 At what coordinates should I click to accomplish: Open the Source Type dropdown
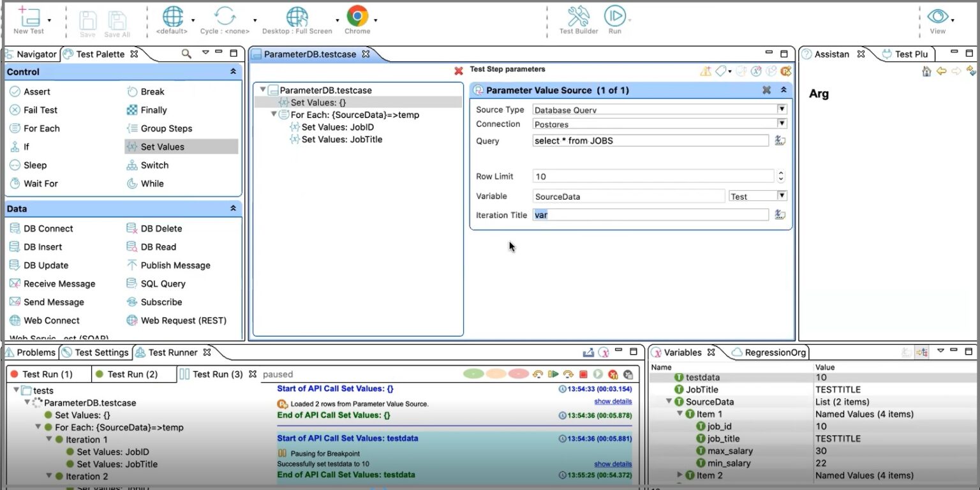coord(782,108)
